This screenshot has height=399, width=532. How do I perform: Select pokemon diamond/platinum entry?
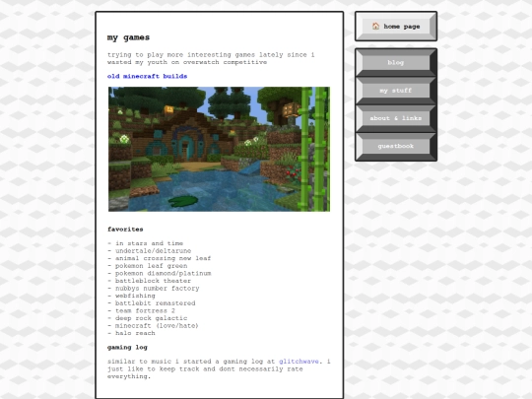coord(160,273)
